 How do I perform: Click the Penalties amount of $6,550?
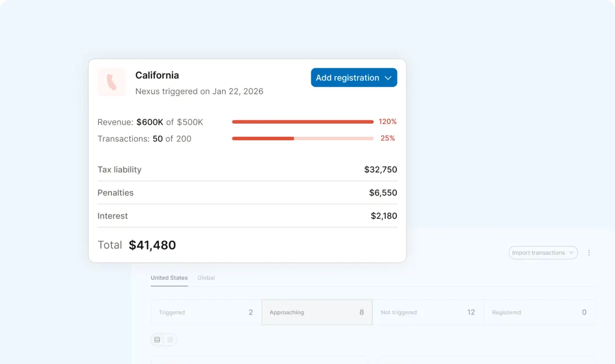384,193
